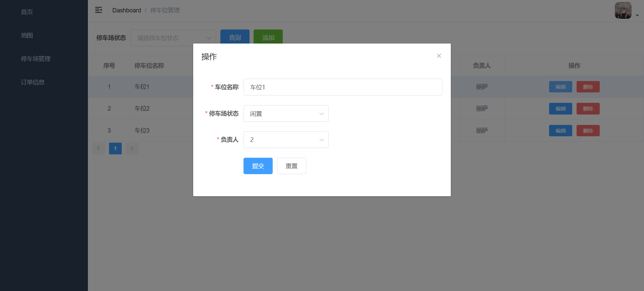Click the 序号 column header
The height and width of the screenshot is (291, 644).
click(109, 66)
